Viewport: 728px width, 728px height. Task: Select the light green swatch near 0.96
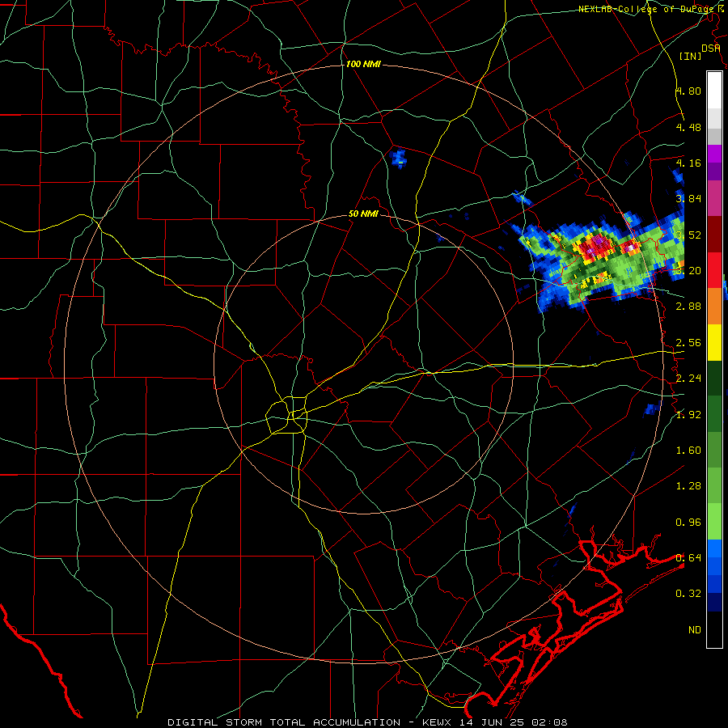714,522
